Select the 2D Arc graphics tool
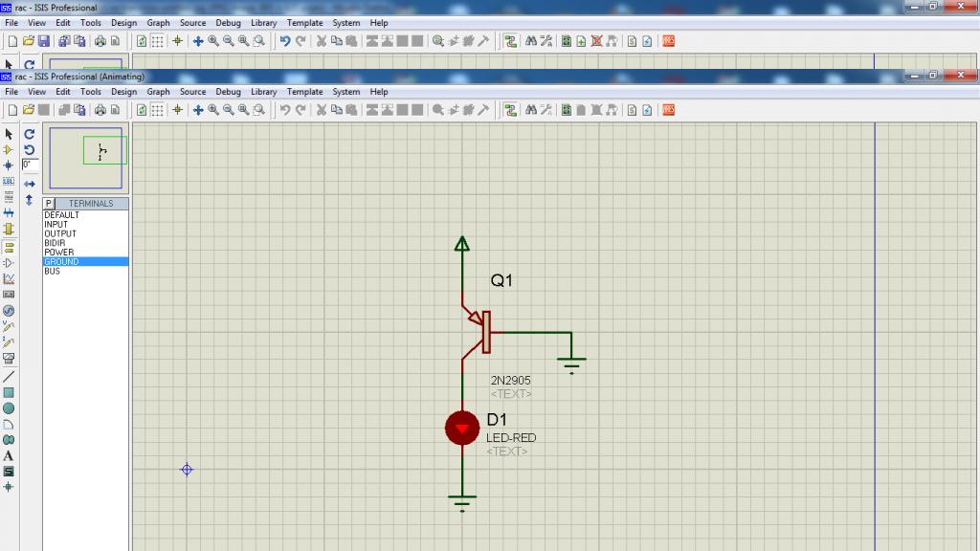The image size is (980, 551). [8, 424]
